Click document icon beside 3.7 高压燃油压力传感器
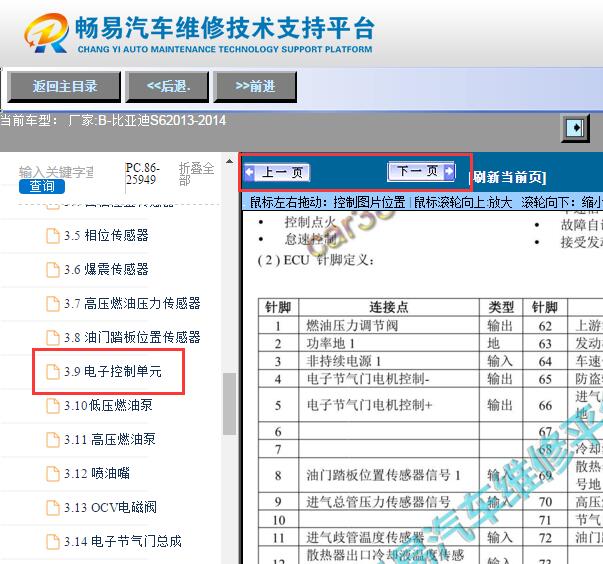 53,304
